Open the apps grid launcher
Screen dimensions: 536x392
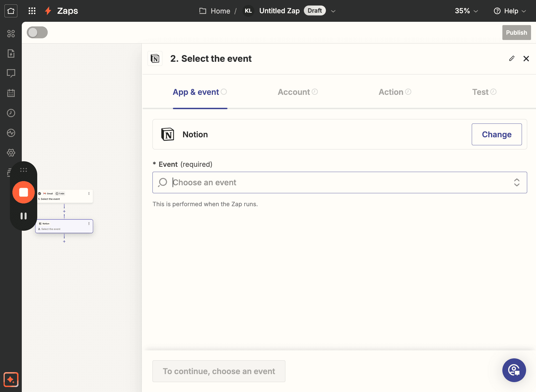[x=32, y=11]
